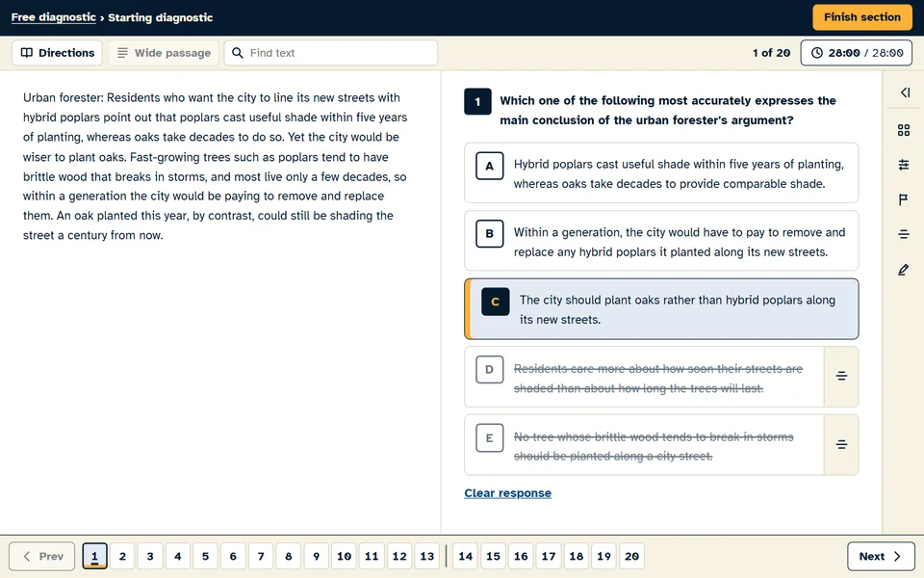
Task: Jump to question 15
Action: tap(493, 556)
